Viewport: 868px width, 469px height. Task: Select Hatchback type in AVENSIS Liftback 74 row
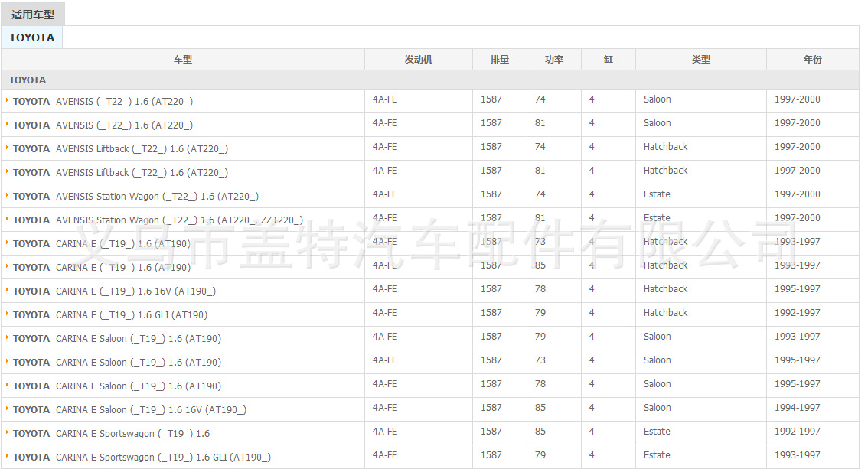(x=665, y=147)
